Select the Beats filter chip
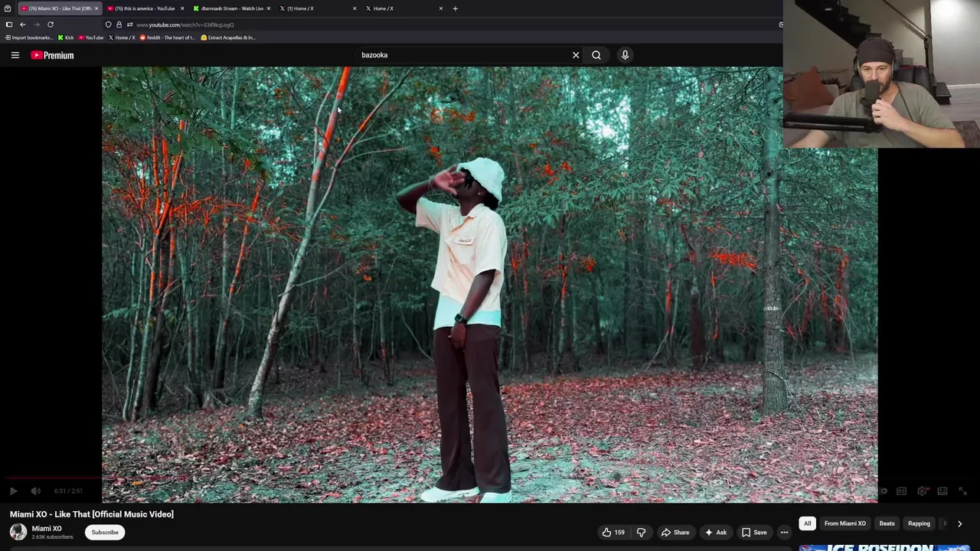The width and height of the screenshot is (980, 551). (887, 523)
